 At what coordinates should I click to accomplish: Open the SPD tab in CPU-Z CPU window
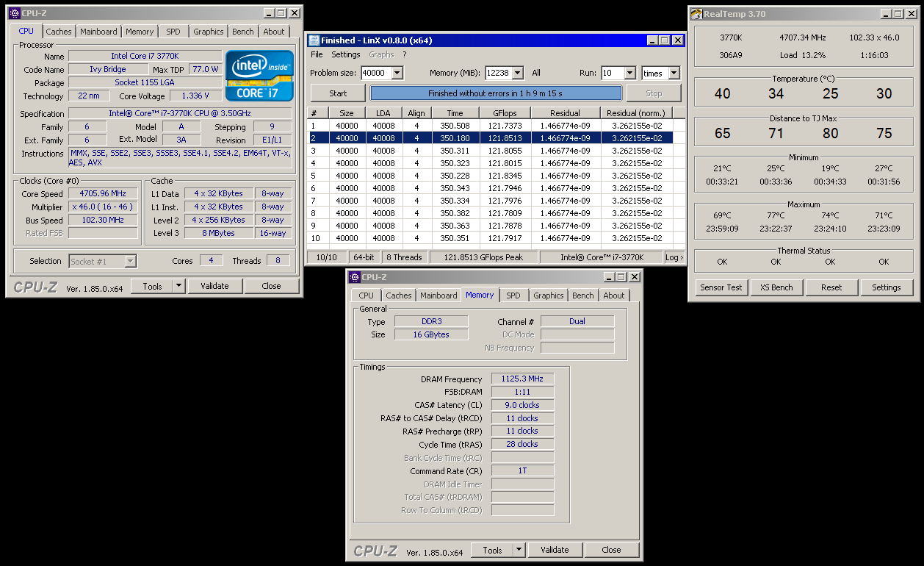click(173, 32)
